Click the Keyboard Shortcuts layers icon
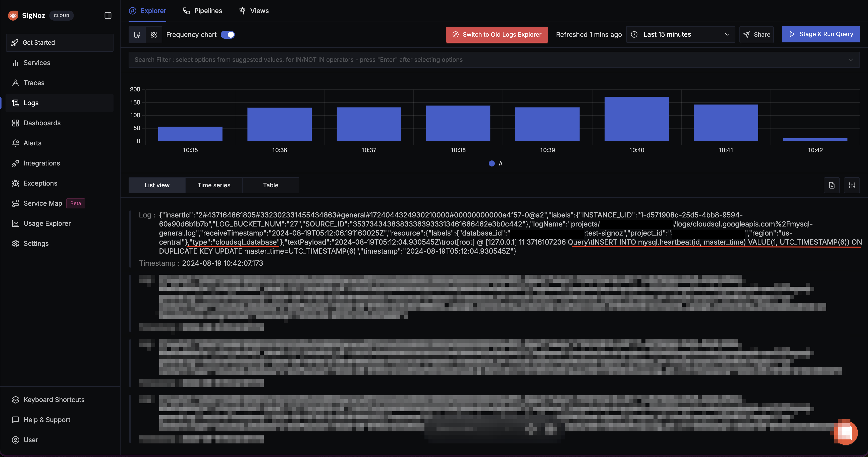This screenshot has width=868, height=457. pyautogui.click(x=16, y=400)
